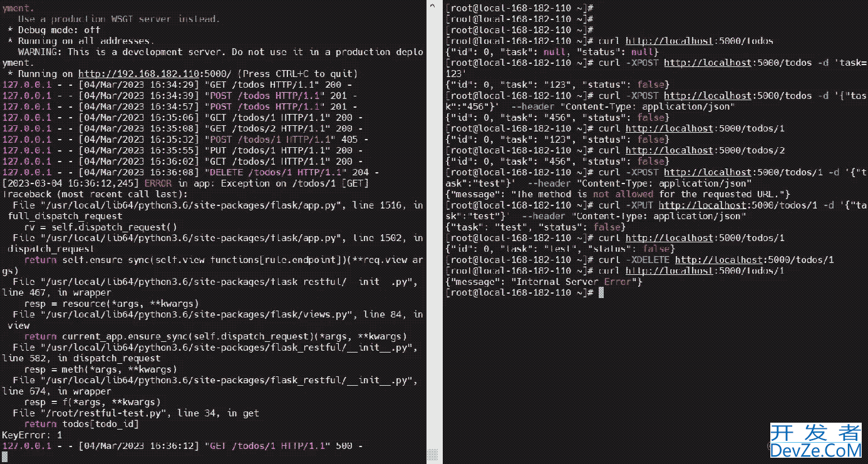Click the "return current_app.ensure_sync" line
Viewport: 868px width, 464px height.
[215, 336]
